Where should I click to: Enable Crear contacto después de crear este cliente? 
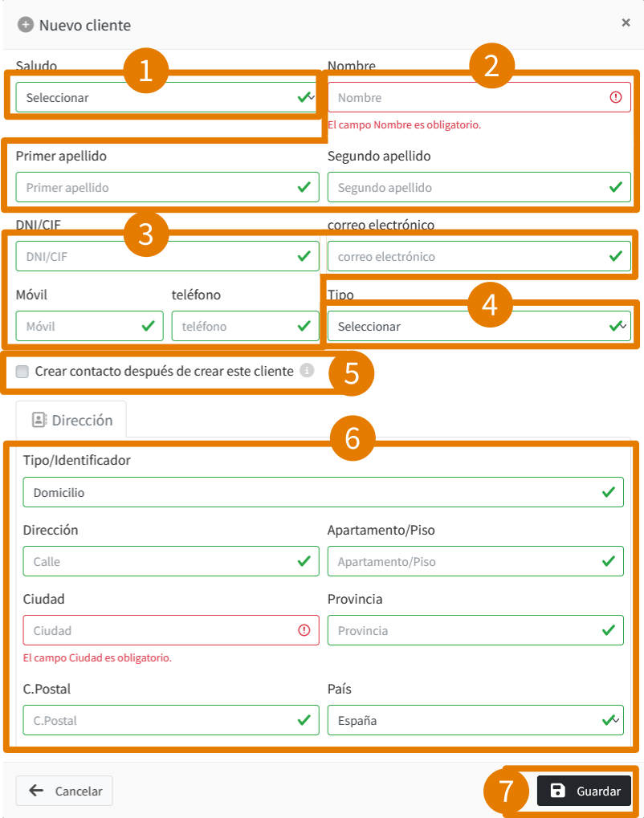(22, 372)
